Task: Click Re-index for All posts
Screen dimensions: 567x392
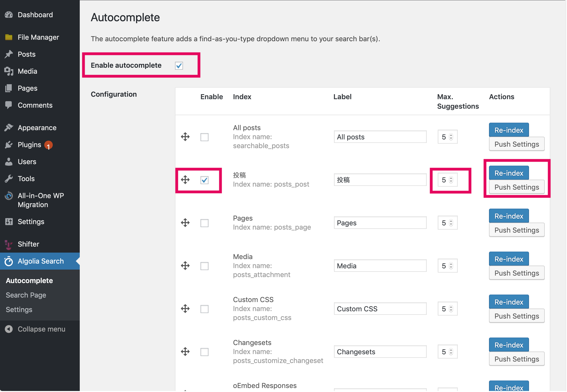Action: tap(509, 130)
